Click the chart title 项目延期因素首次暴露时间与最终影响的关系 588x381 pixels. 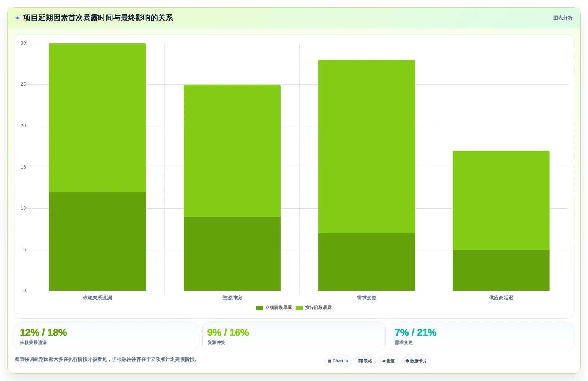point(98,18)
